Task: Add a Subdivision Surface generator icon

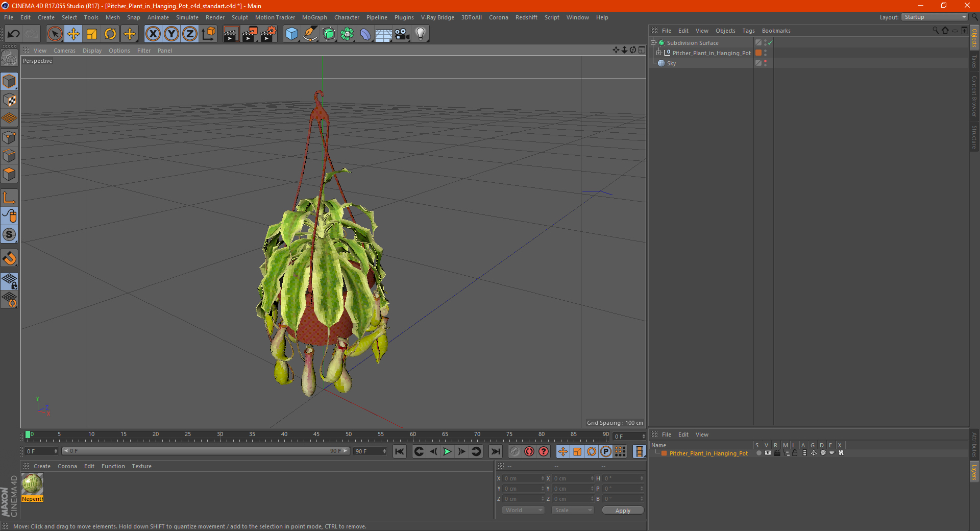Action: coord(329,34)
